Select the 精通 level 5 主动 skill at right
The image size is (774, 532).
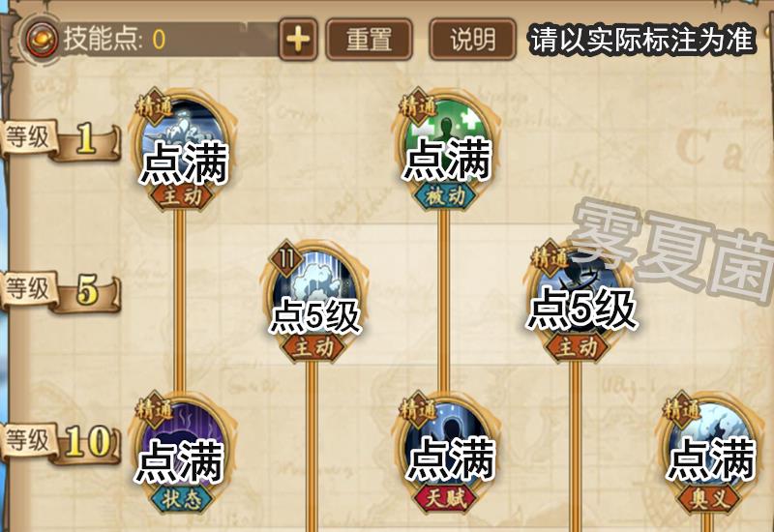576,301
